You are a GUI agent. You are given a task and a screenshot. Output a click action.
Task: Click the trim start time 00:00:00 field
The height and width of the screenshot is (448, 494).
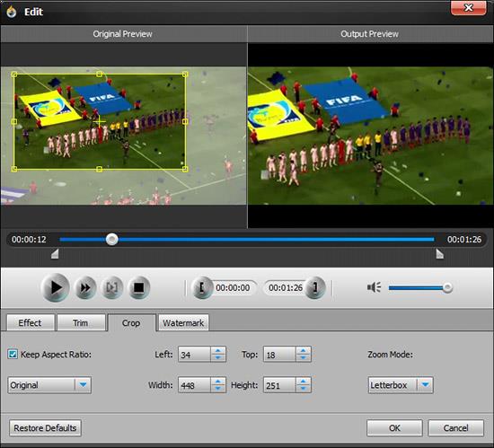233,287
